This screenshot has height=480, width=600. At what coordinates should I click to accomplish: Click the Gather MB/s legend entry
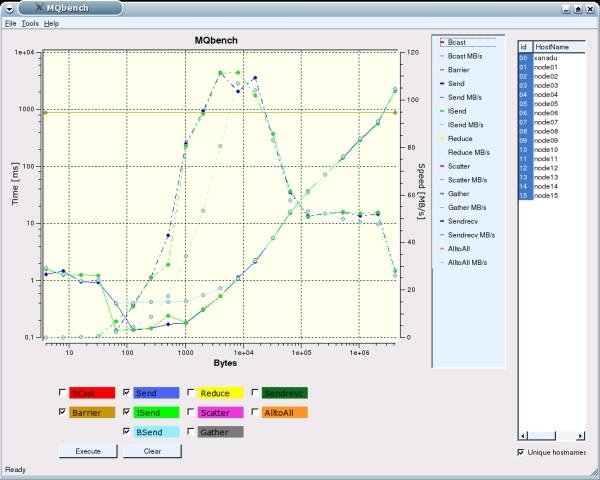coord(467,206)
